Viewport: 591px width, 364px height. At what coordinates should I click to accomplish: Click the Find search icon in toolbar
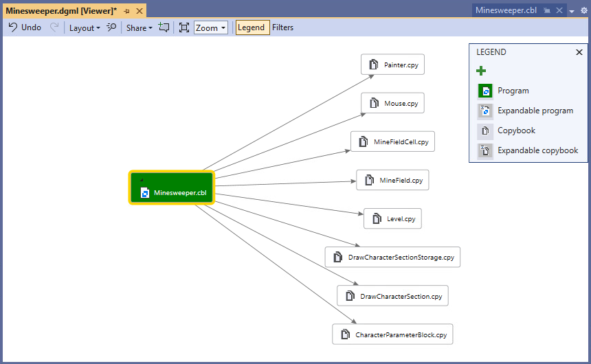(x=111, y=27)
